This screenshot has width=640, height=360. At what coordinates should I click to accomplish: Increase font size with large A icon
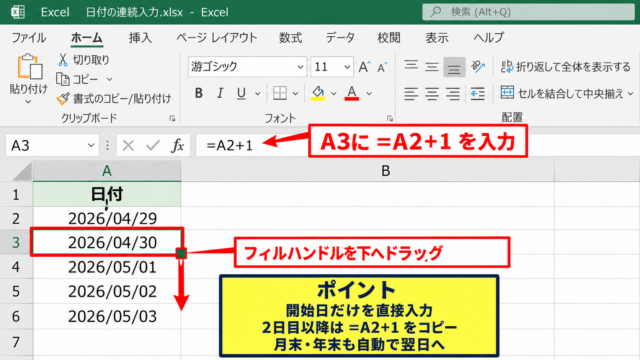[x=364, y=67]
